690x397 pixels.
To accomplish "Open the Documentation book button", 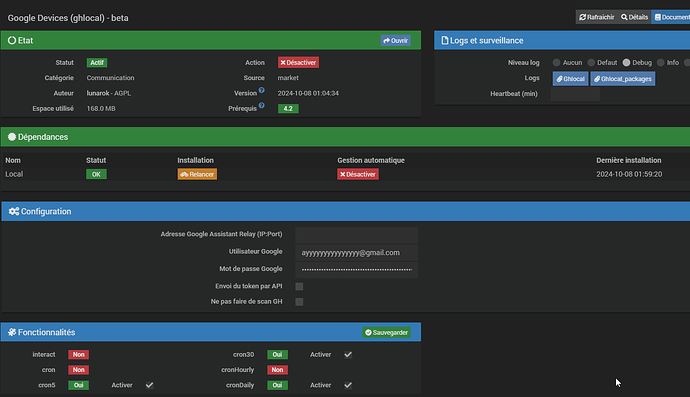I will (x=672, y=17).
